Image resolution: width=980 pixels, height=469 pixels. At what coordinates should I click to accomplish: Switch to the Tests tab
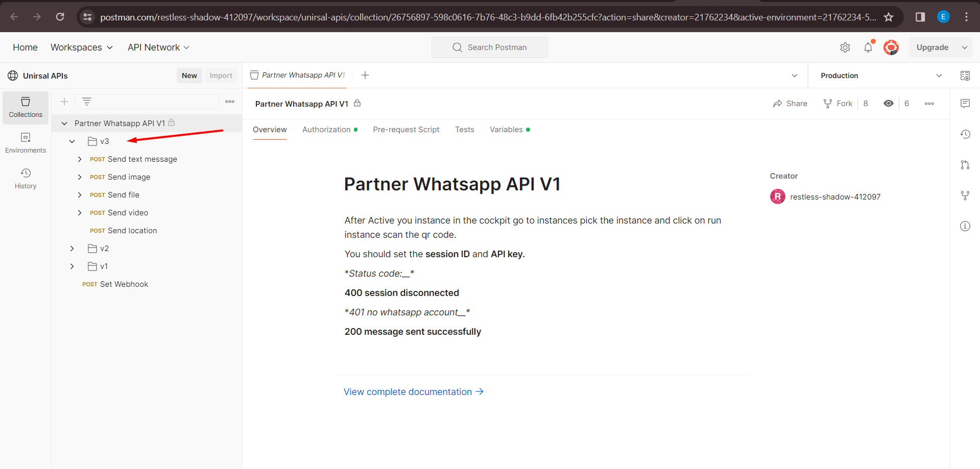pos(465,130)
